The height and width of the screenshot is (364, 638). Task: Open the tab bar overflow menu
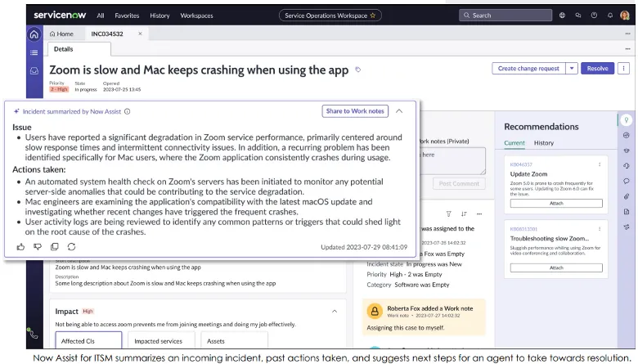pos(627,34)
